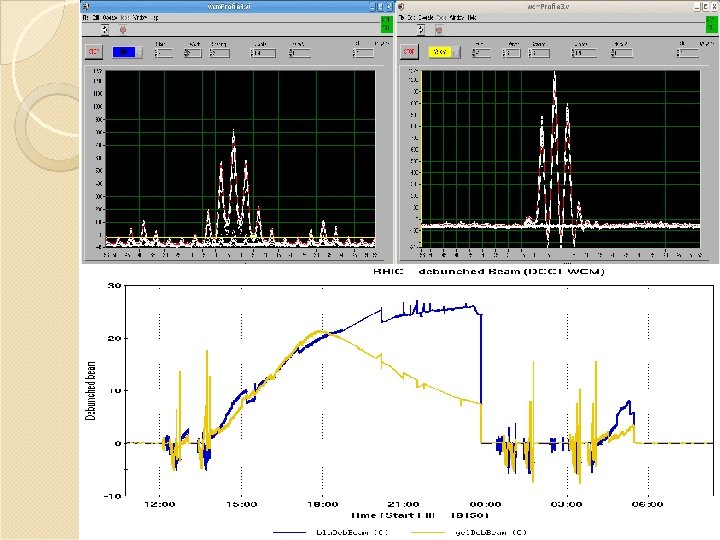720x540 pixels.
Task: Click fifth numeric field in right window
Action: click(x=622, y=53)
